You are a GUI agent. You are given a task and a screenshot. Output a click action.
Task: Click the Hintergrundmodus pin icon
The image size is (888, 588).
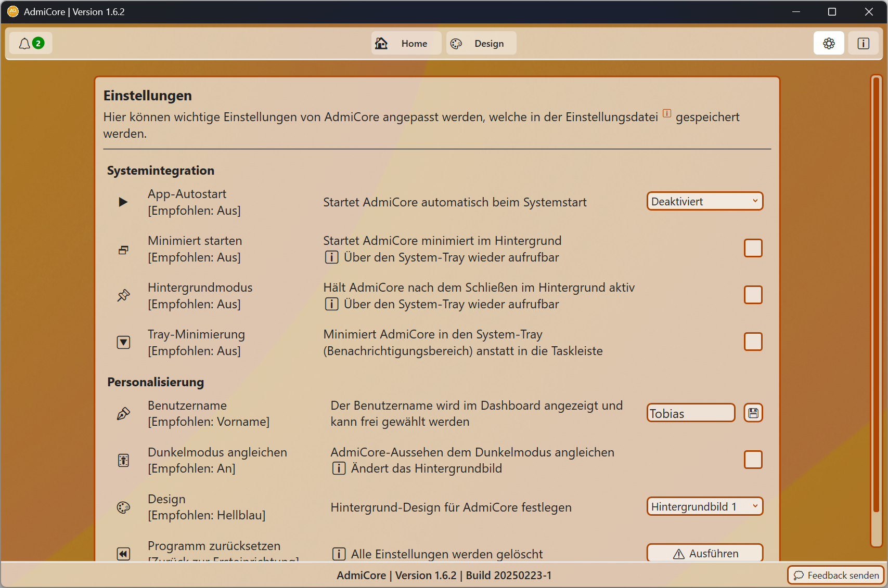coord(123,295)
